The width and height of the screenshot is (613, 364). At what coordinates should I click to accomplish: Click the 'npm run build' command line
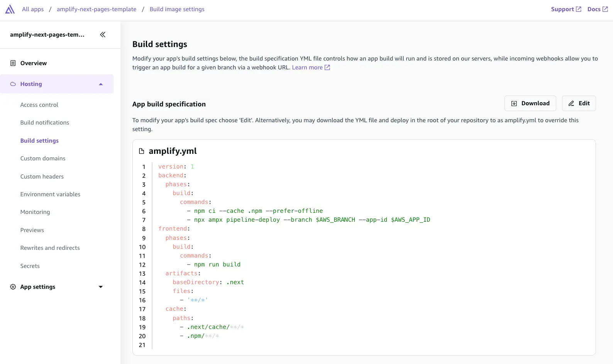tap(213, 265)
